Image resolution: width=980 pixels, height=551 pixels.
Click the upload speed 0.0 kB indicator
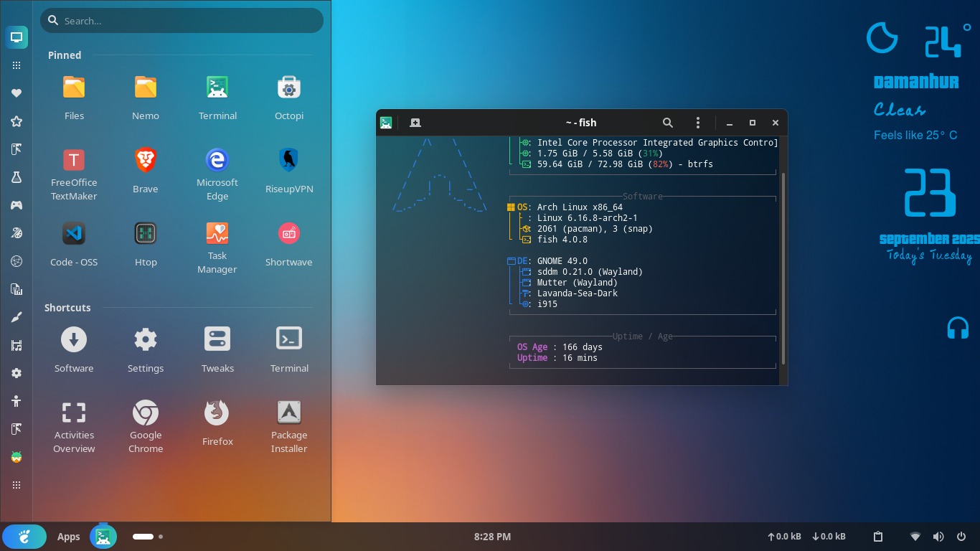click(x=784, y=537)
